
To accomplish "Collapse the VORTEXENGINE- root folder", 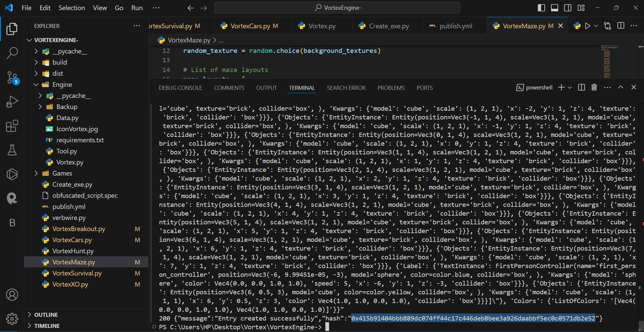I will 86,40.
